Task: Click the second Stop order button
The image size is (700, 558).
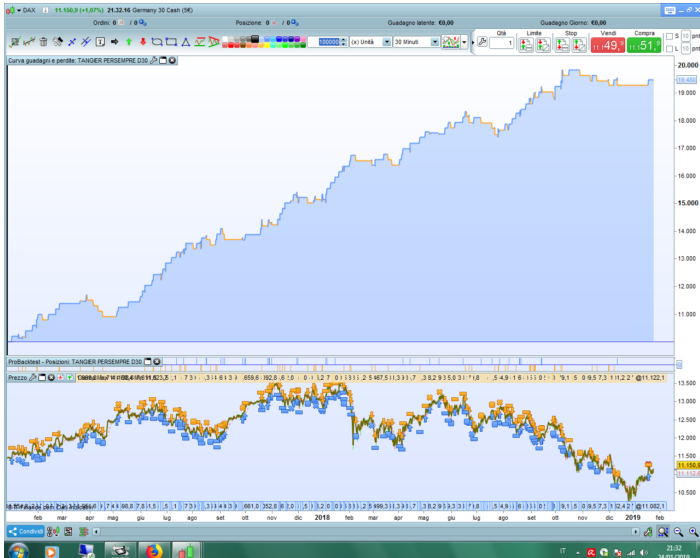Action: click(x=579, y=45)
